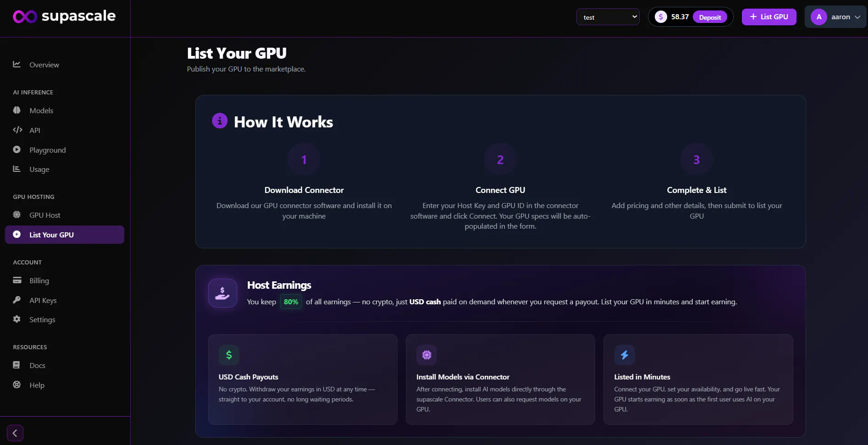Click the USD Cash Payouts card title
Image resolution: width=868 pixels, height=445 pixels.
[x=249, y=377]
